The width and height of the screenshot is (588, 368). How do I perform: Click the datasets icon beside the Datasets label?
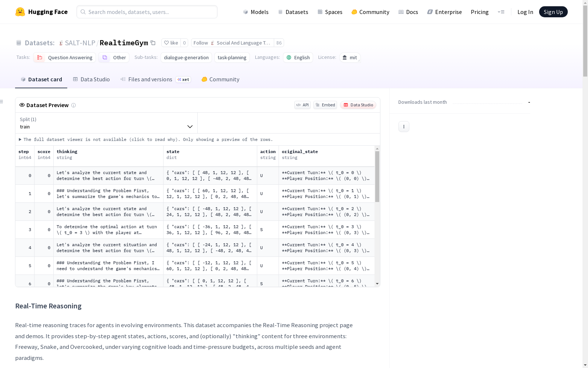pos(19,43)
